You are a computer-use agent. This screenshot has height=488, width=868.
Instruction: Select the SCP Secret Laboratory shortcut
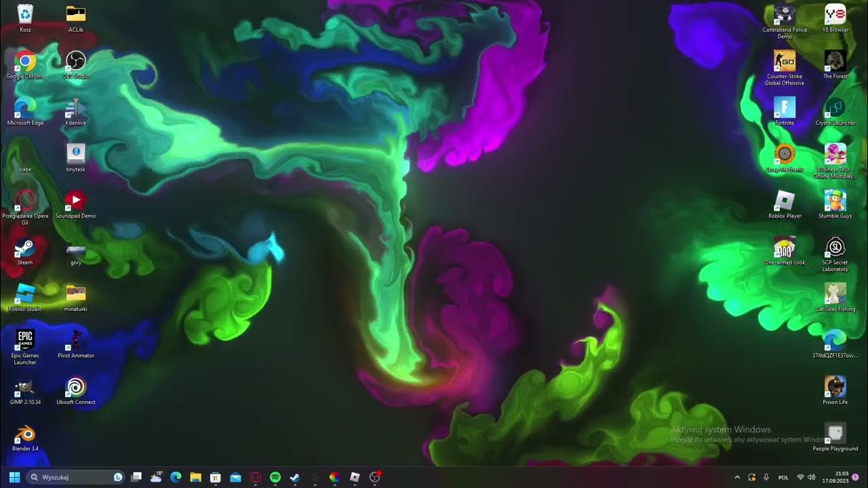pos(835,254)
